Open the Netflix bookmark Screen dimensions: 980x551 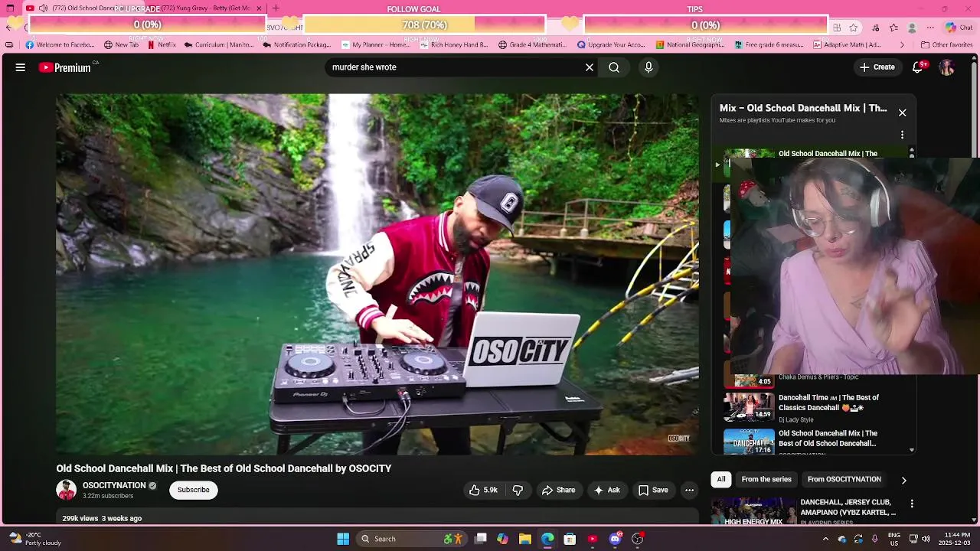point(162,45)
